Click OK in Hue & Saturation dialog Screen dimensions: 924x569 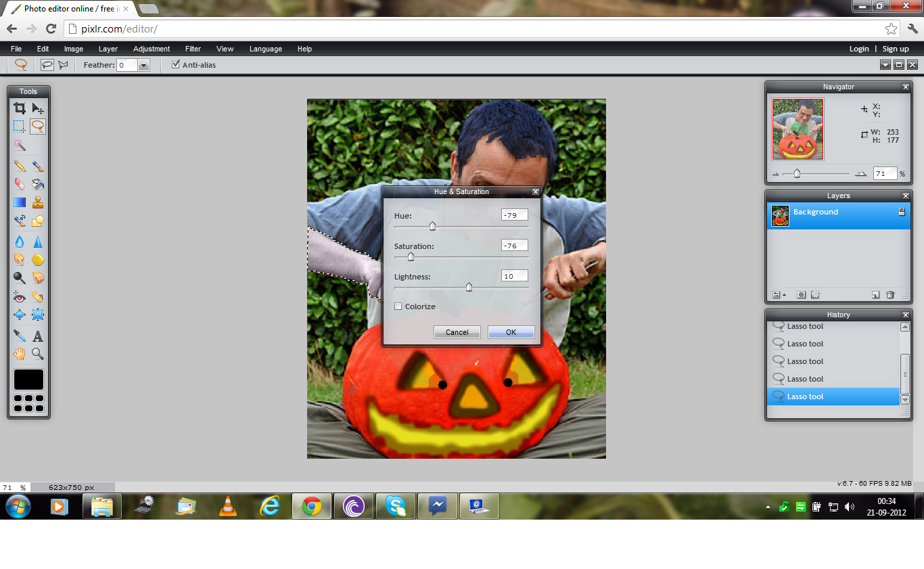click(511, 332)
